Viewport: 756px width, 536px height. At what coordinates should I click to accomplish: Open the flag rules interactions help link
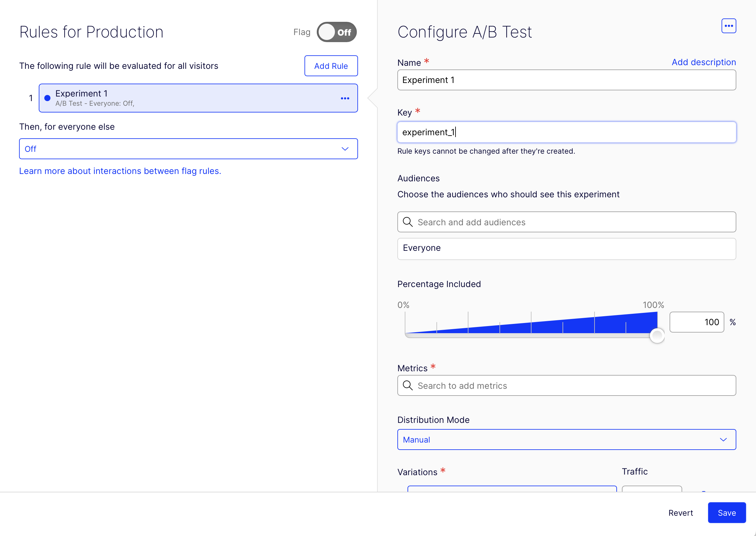(x=120, y=171)
